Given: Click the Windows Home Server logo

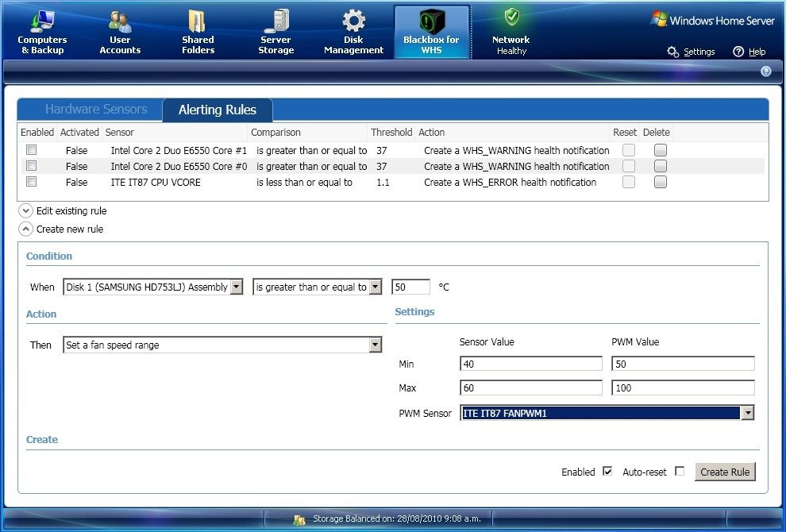Looking at the screenshot, I should [x=712, y=20].
